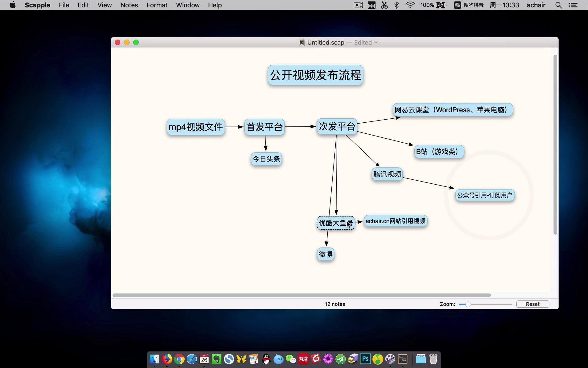Viewport: 588px width, 368px height.
Task: Select the mp4视频文件 note
Action: (196, 127)
